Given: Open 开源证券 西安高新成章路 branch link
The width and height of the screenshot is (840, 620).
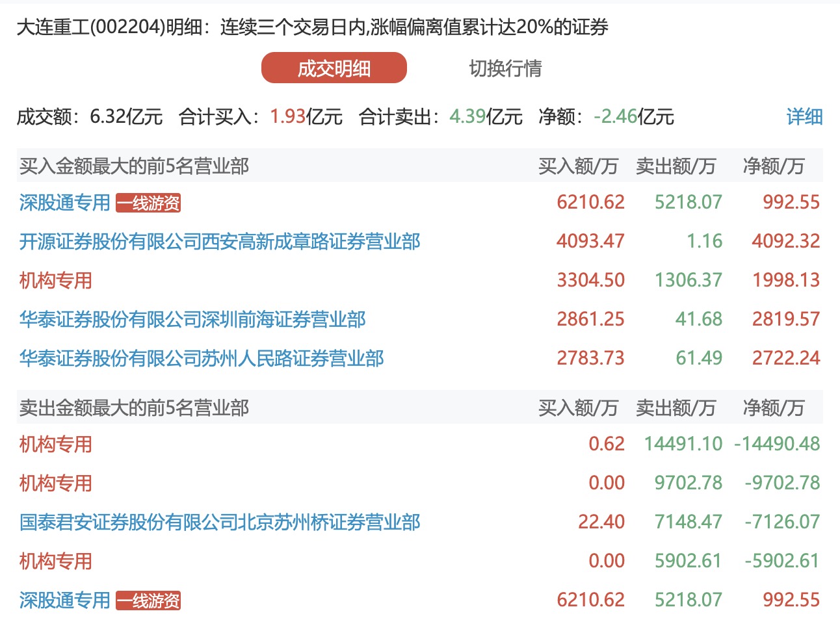Looking at the screenshot, I should 220,242.
